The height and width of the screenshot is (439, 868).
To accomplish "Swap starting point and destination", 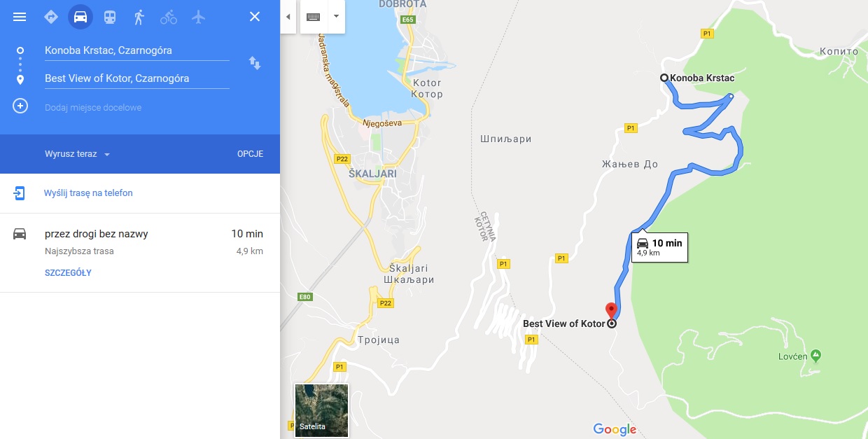I will (255, 64).
